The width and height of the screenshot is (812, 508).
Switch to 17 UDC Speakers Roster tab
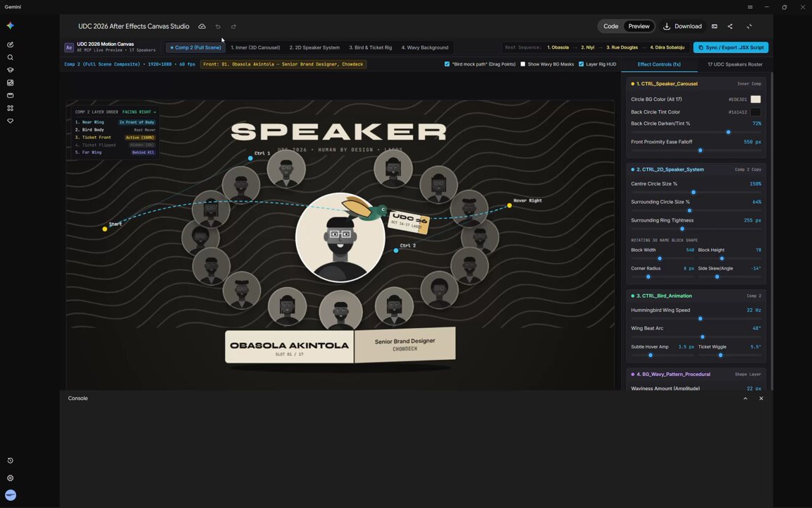(735, 64)
